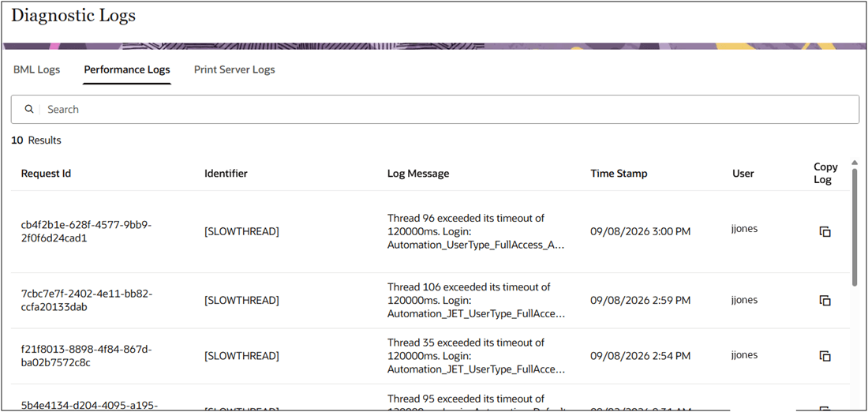This screenshot has height=412, width=868.
Task: Select request id cb4f2b1e-628f-4577-9bb9-2f0f6d24cad1
Action: [86, 232]
